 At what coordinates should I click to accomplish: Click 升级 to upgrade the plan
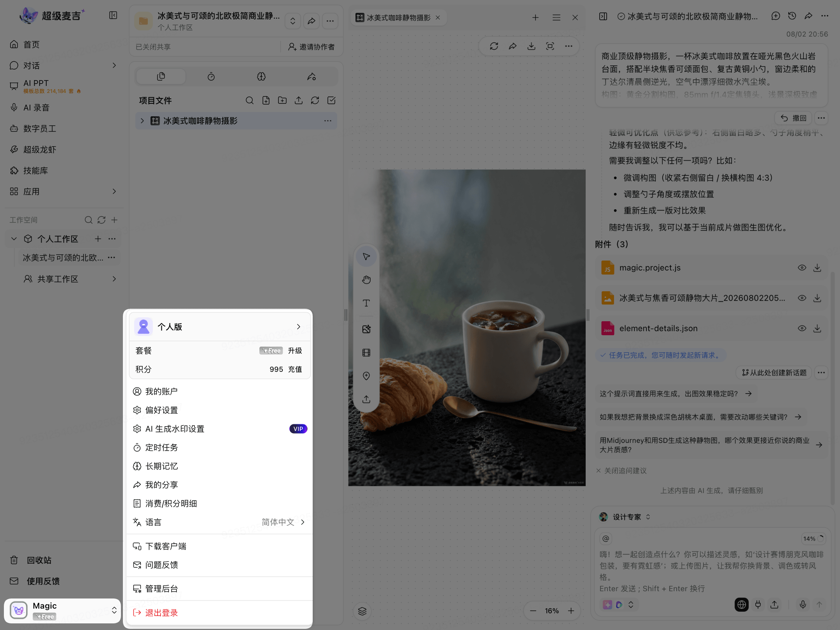[295, 351]
